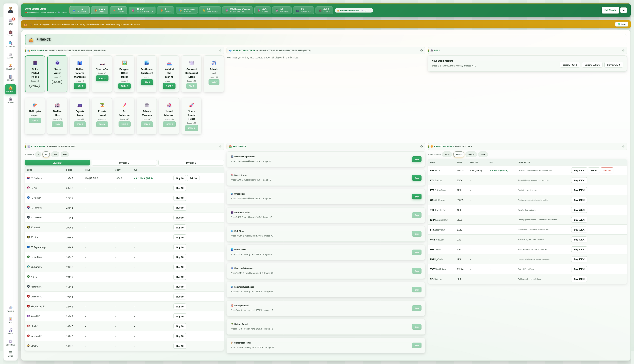634x364 pixels.
Task: Click Finish on the tip banner
Action: click(622, 24)
